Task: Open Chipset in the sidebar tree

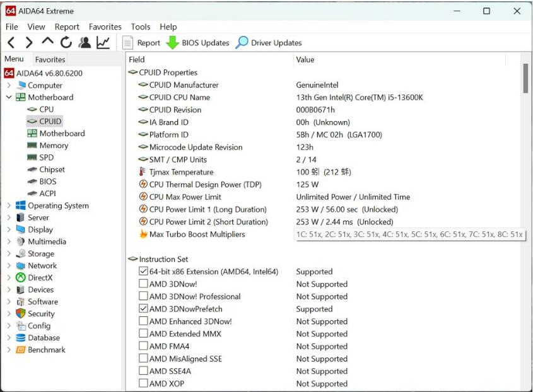Action: (46, 170)
